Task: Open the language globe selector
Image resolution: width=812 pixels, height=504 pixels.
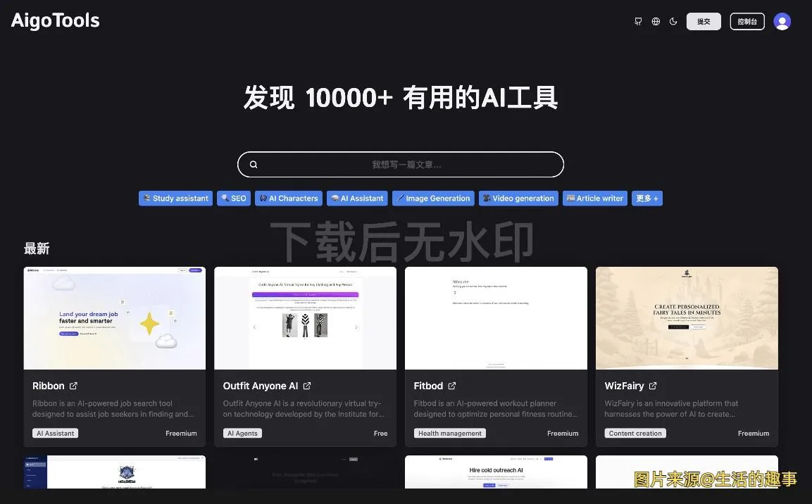Action: (x=655, y=21)
